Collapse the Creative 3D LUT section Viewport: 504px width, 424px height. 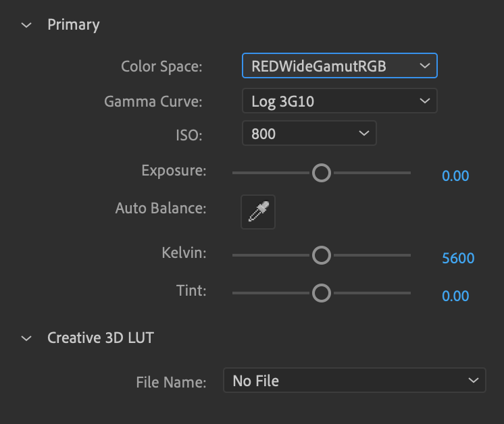pos(26,338)
